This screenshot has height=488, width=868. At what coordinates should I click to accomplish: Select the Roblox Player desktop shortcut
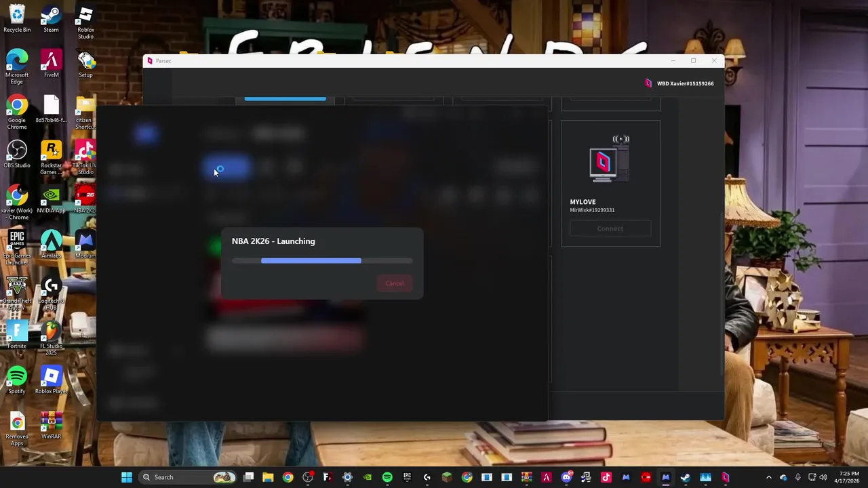click(x=51, y=380)
